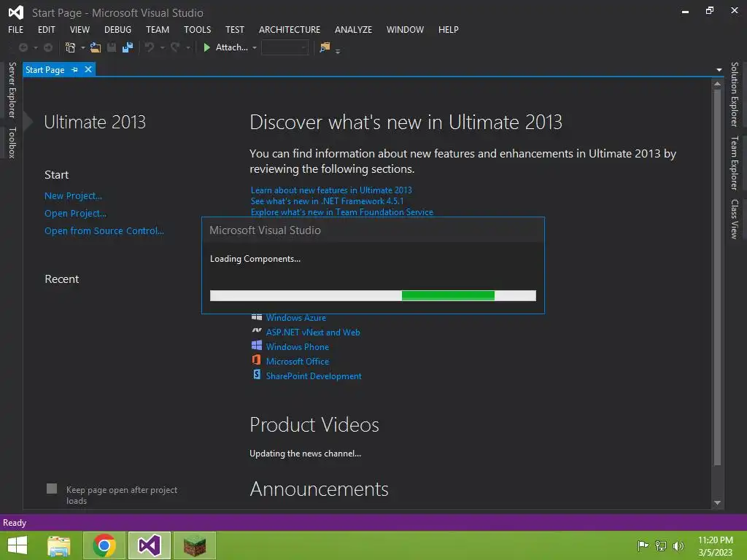The image size is (747, 560).
Task: Click the Windows Azure icon
Action: pos(257,317)
